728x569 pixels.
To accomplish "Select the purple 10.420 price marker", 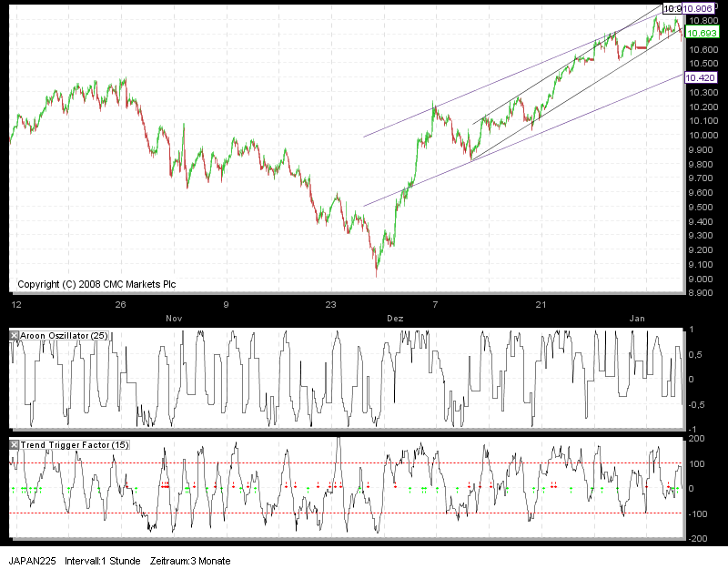I will (x=702, y=78).
